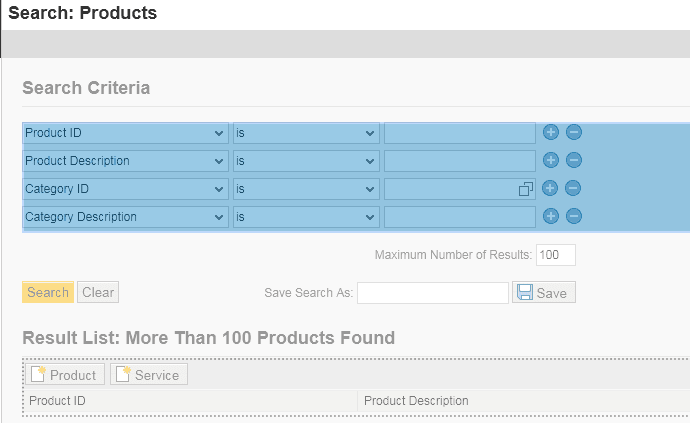Remove the Category Description criterion row
Screen dimensions: 690x423
(x=574, y=216)
